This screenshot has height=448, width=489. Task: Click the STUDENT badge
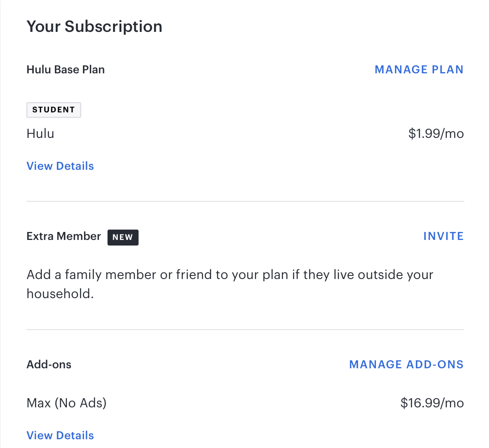point(53,110)
